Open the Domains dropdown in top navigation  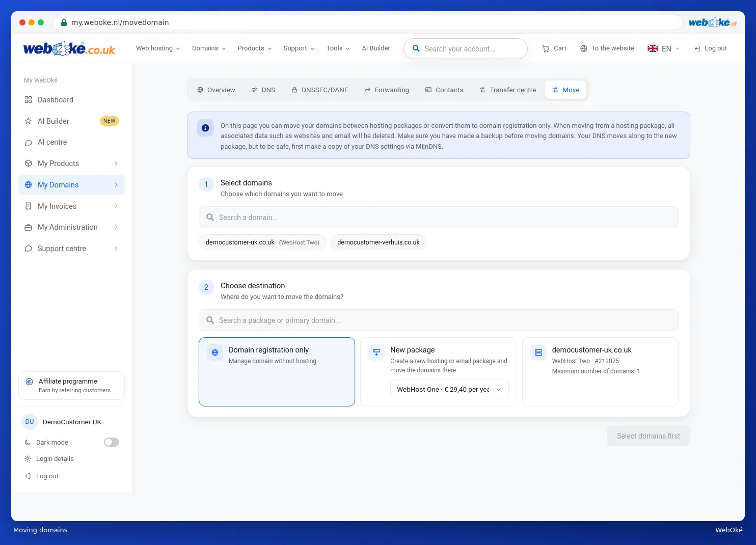pyautogui.click(x=209, y=48)
